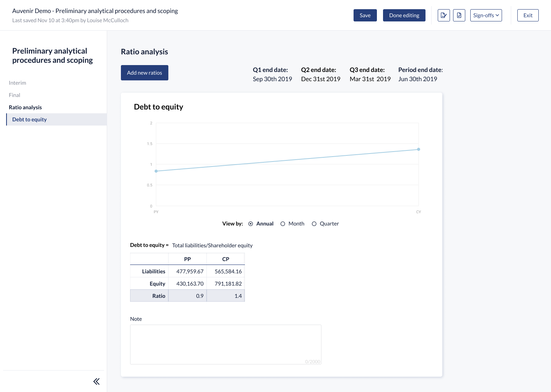This screenshot has width=551, height=392.
Task: Open the Interim section in sidebar
Action: point(18,83)
